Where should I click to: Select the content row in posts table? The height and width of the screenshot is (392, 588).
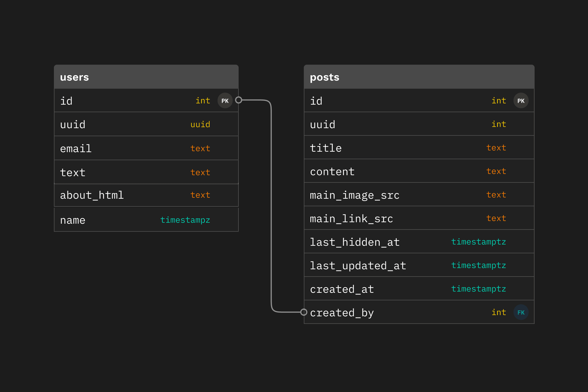332,172
